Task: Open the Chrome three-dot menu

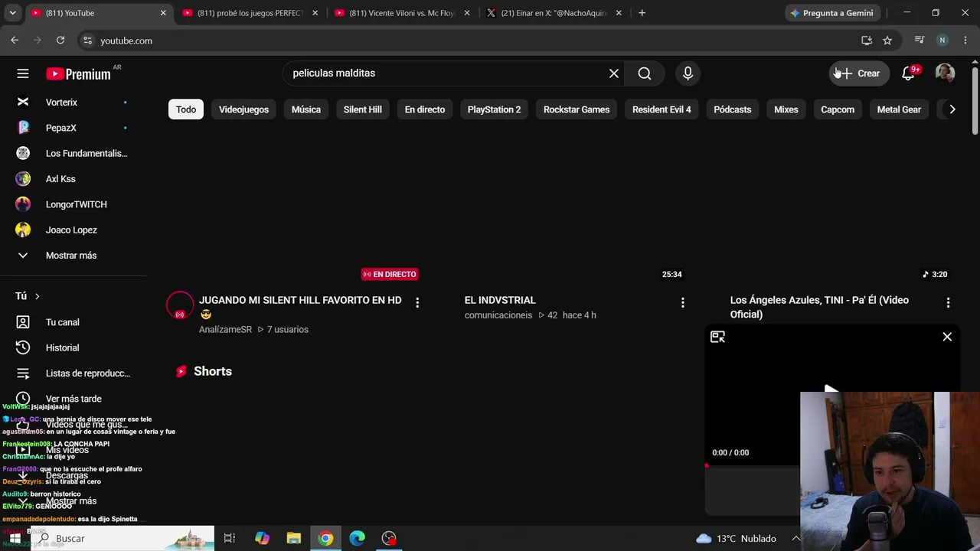Action: pyautogui.click(x=965, y=41)
